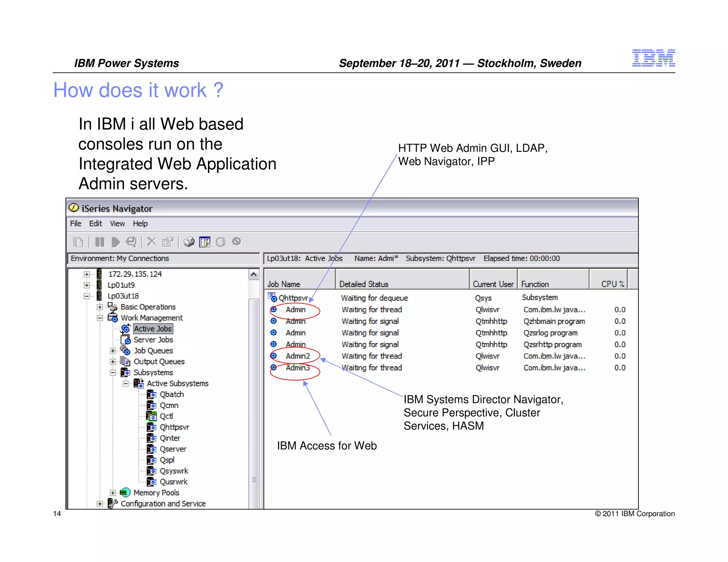
Task: Click the Basic Operations icon
Action: pyautogui.click(x=112, y=307)
